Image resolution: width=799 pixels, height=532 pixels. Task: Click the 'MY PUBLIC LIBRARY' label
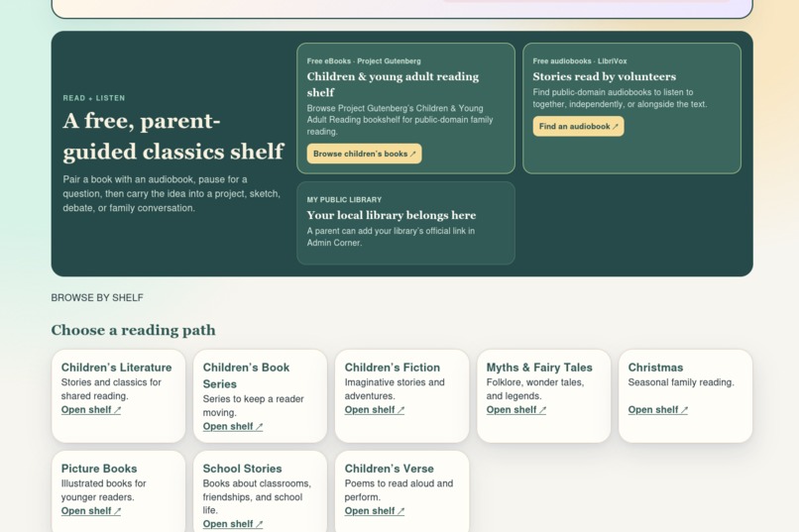tap(344, 199)
